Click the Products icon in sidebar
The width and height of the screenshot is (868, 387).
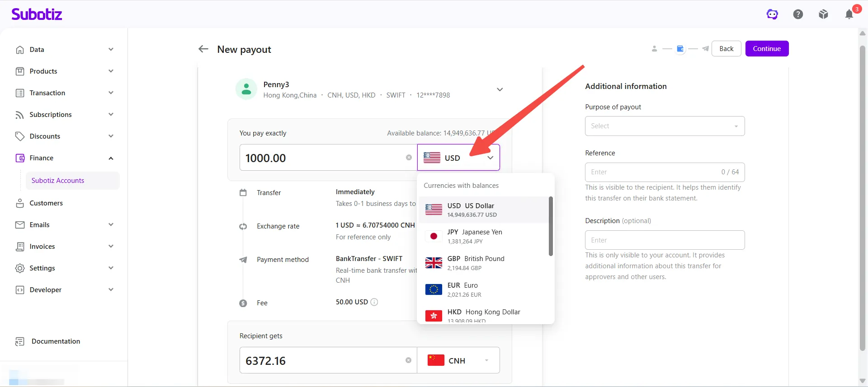coord(20,71)
